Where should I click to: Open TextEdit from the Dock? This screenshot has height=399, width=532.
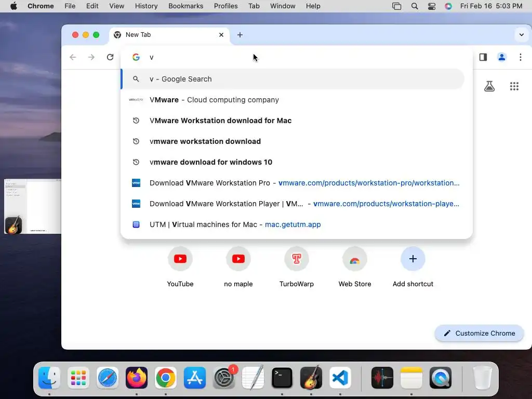pos(253,378)
